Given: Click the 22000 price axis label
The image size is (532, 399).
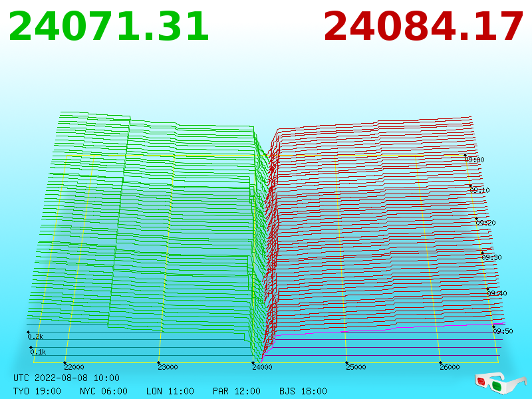Looking at the screenshot, I should (74, 367).
